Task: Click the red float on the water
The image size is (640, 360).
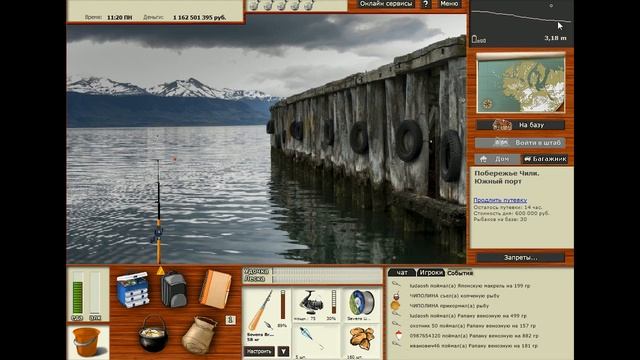Action: coord(174,158)
